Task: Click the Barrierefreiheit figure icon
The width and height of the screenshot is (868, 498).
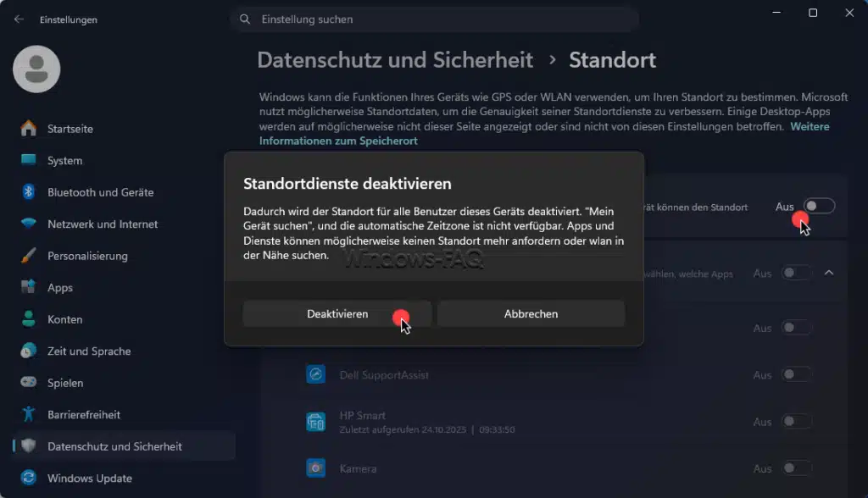Action: coord(28,414)
